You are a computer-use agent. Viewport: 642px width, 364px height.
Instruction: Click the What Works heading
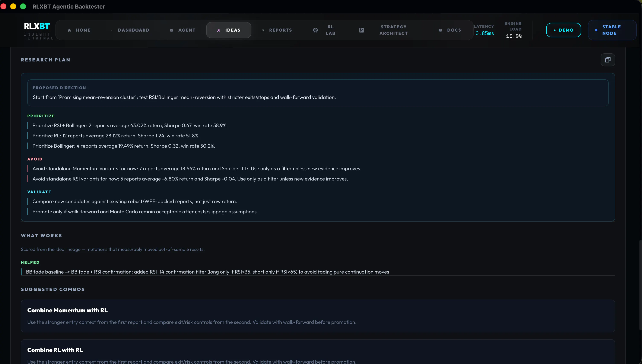tap(41, 236)
